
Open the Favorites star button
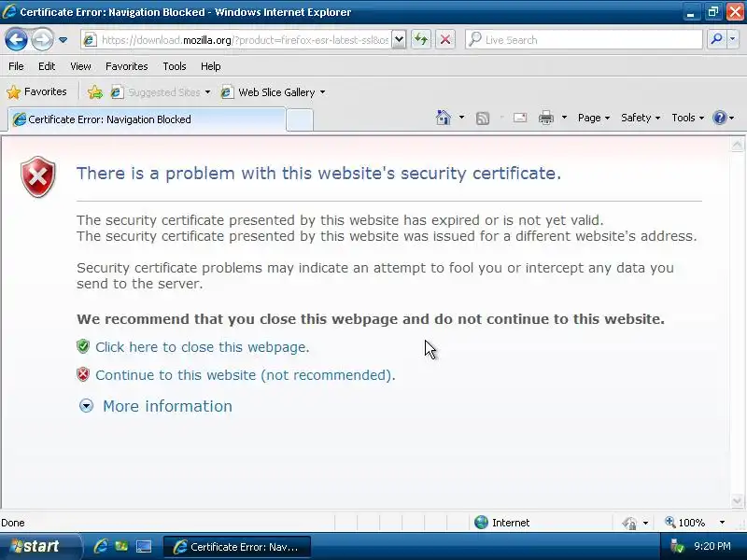36,91
